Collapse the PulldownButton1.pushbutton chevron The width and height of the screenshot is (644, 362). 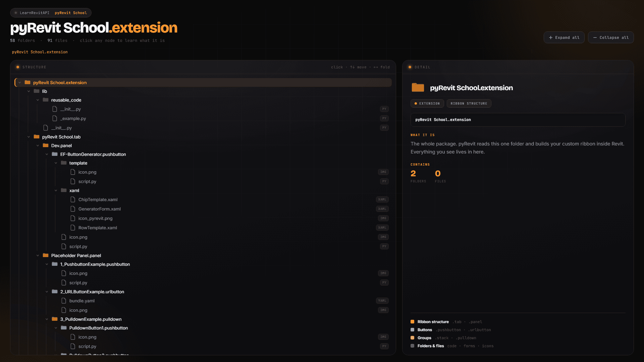pyautogui.click(x=56, y=328)
